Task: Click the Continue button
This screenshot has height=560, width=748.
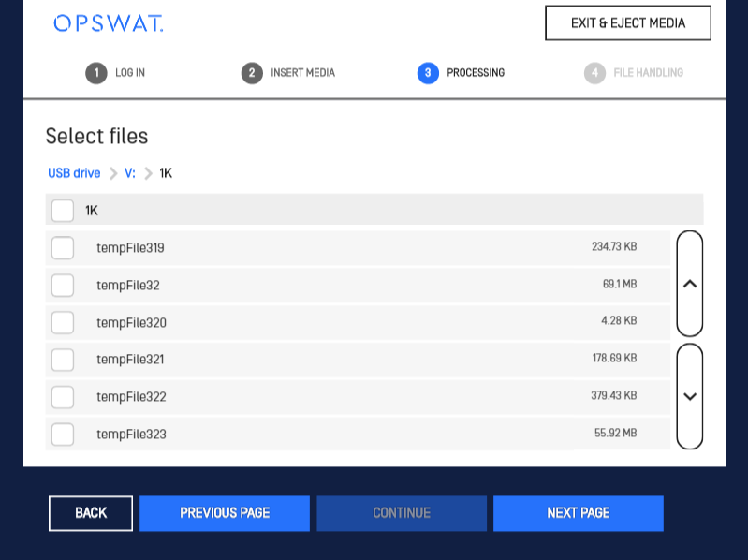Action: click(x=402, y=513)
